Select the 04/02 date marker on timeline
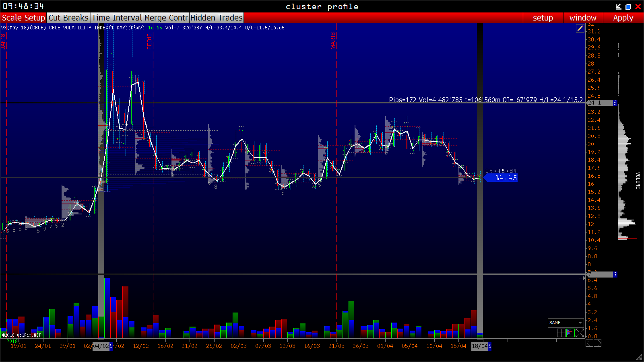Viewport: 644px width, 362px height. click(x=101, y=346)
